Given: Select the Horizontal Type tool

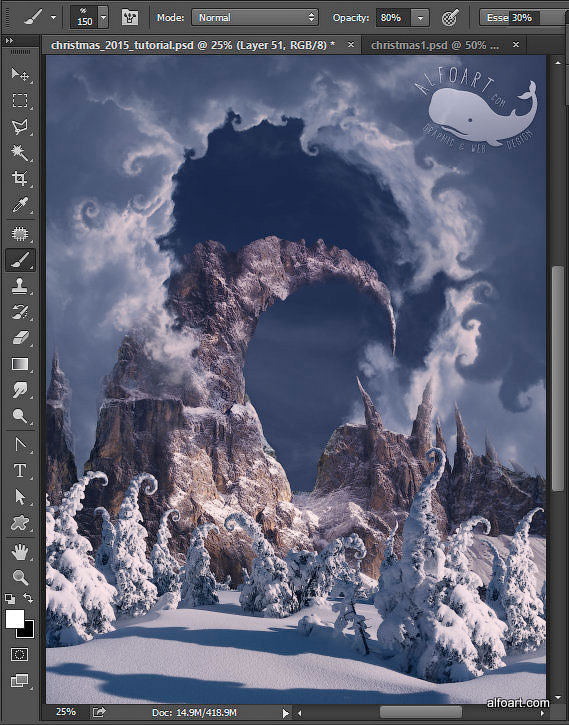Looking at the screenshot, I should coord(20,471).
